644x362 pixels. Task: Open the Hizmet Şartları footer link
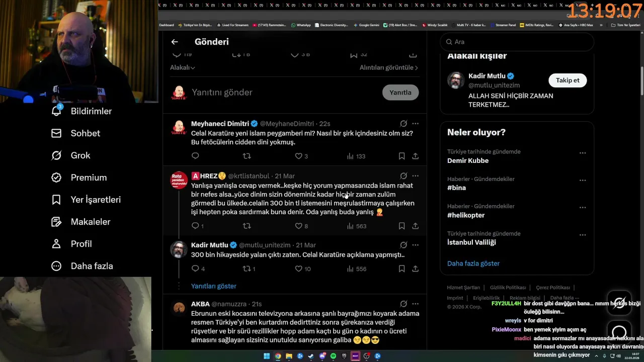pos(463,288)
